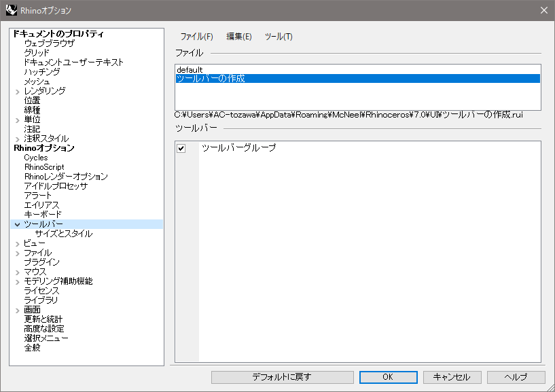Select ツールバーの作成 file entry
The width and height of the screenshot is (555, 392).
click(211, 79)
